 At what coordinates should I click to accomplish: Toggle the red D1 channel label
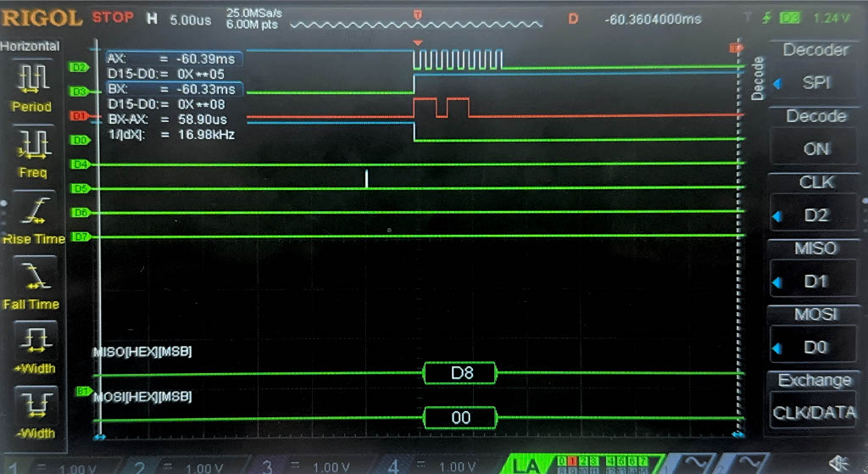click(x=79, y=115)
